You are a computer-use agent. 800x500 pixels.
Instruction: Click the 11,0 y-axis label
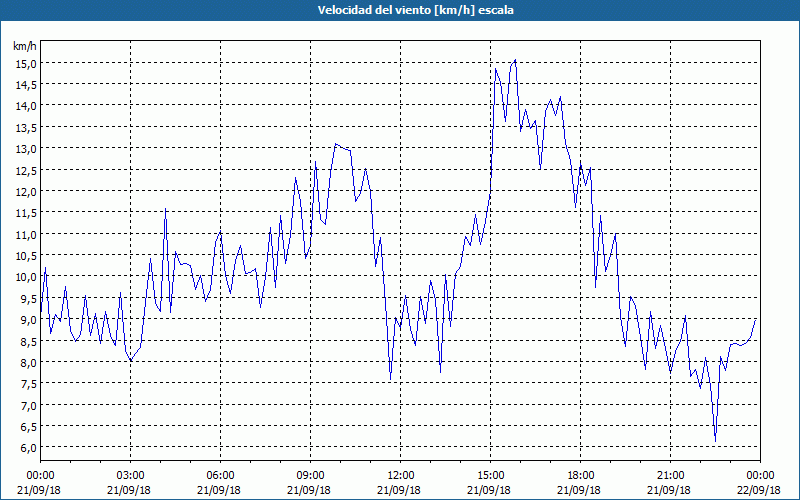click(27, 235)
